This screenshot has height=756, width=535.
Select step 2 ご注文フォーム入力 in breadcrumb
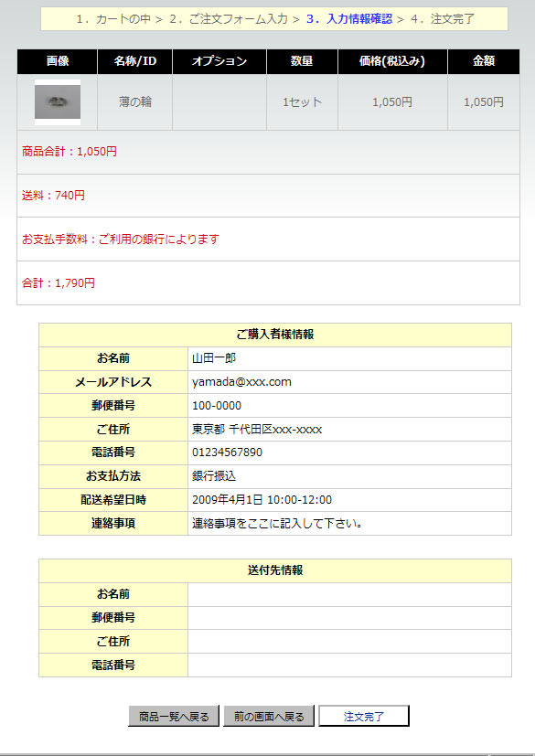(x=229, y=19)
